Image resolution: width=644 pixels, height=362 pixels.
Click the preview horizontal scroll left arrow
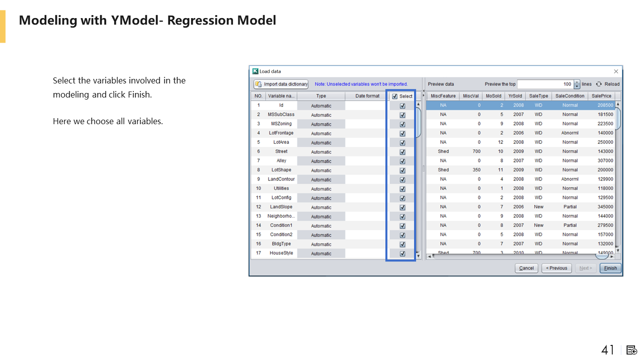(429, 256)
